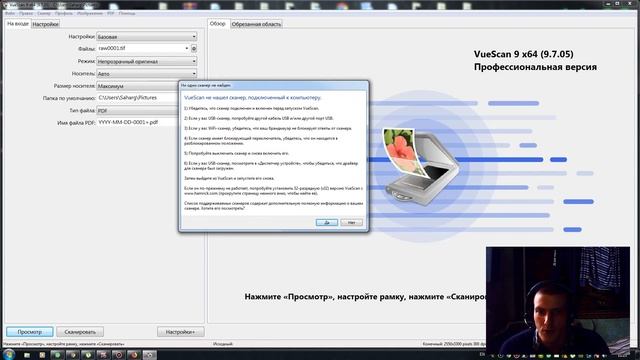Open the Настройки dropdown showing Базовая
Viewport: 640px width, 360px height.
click(x=147, y=37)
